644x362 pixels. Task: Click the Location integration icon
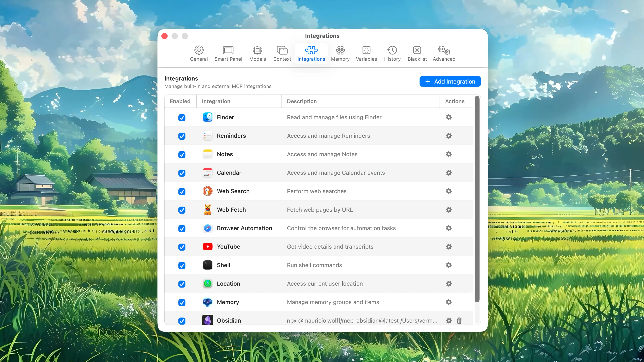coord(207,283)
